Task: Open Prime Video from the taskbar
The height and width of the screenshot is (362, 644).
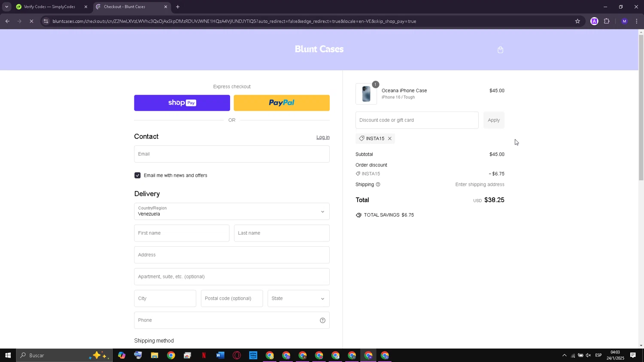Action: 253,355
